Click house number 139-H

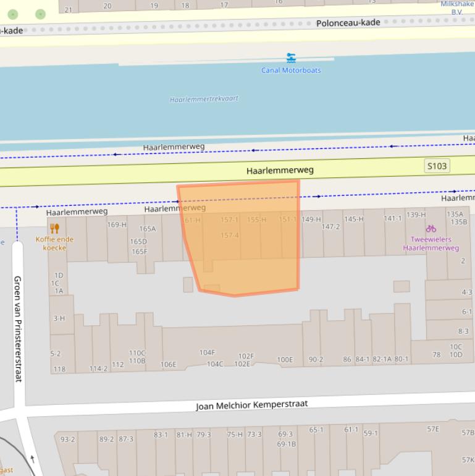416,215
